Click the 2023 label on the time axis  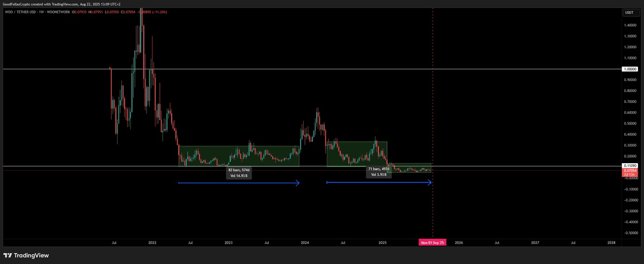(x=229, y=243)
